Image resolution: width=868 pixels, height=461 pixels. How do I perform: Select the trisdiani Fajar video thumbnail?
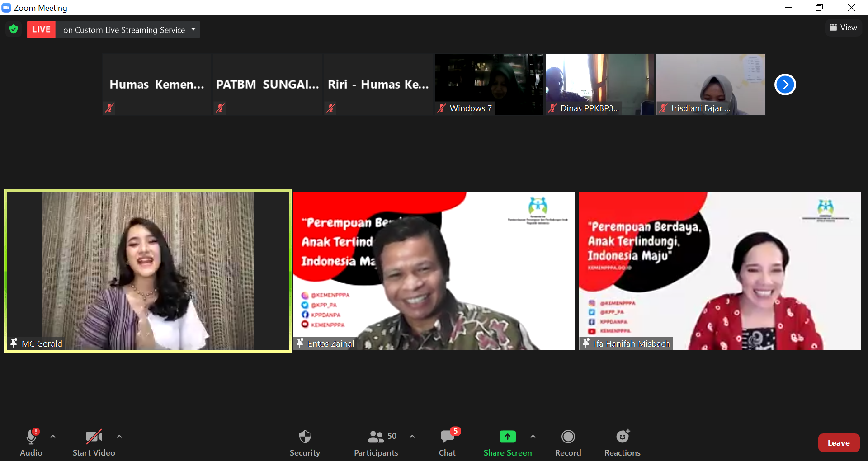(710, 84)
